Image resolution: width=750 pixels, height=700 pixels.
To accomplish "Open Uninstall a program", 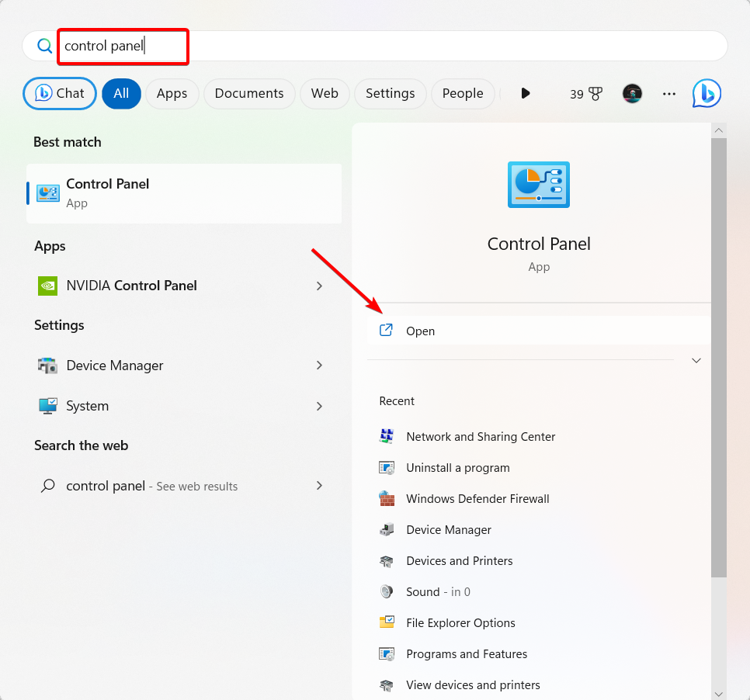I will click(458, 468).
